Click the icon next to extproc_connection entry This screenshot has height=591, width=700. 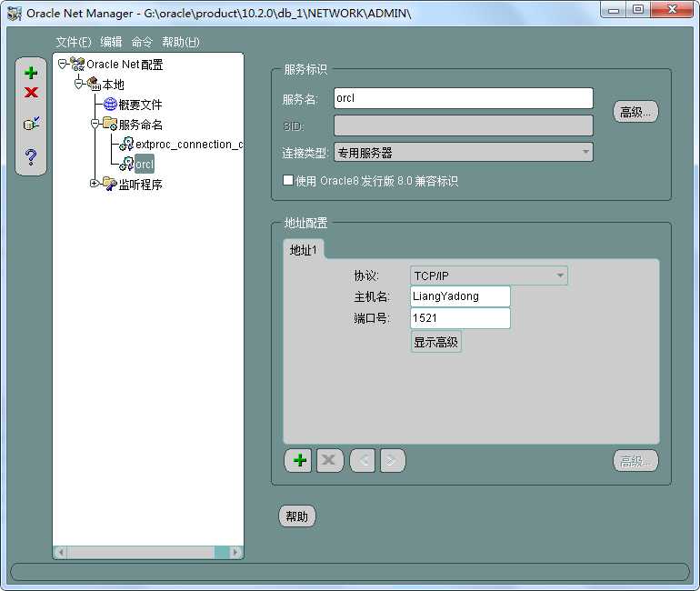[126, 144]
